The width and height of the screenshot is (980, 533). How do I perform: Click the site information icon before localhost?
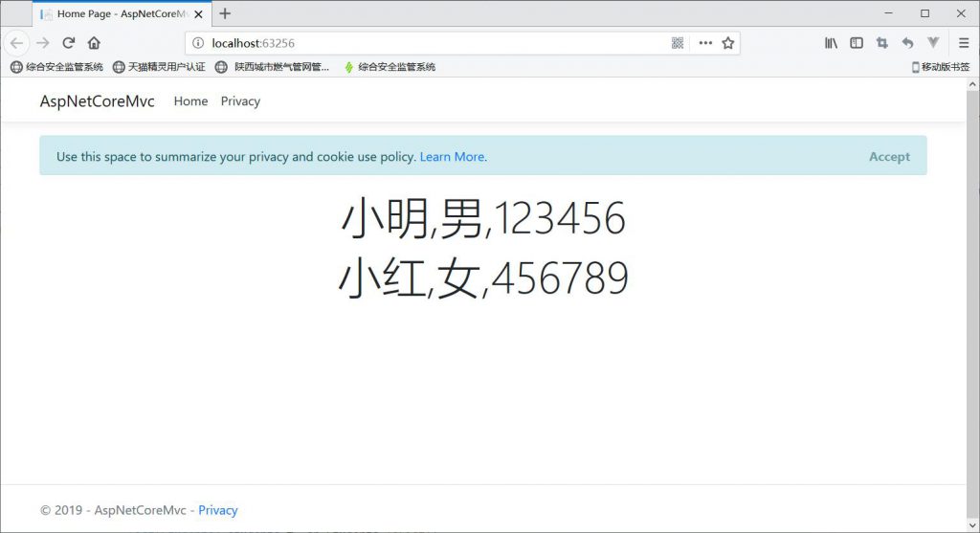pos(198,43)
